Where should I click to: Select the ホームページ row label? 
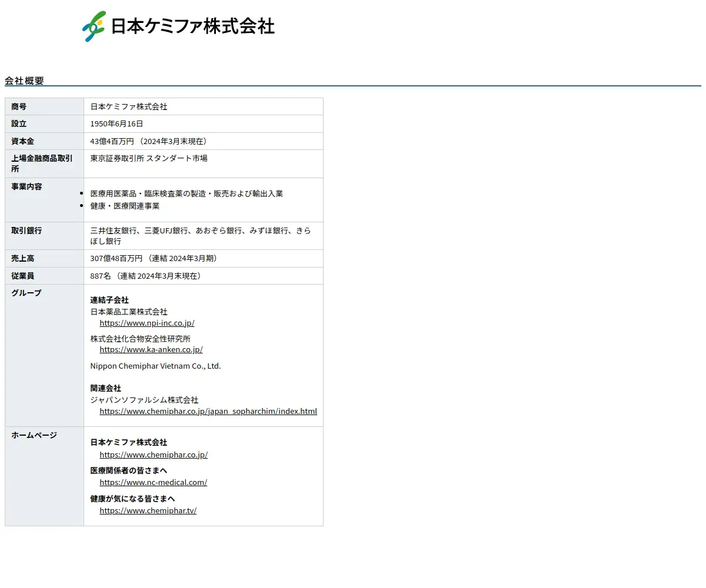pyautogui.click(x=34, y=435)
